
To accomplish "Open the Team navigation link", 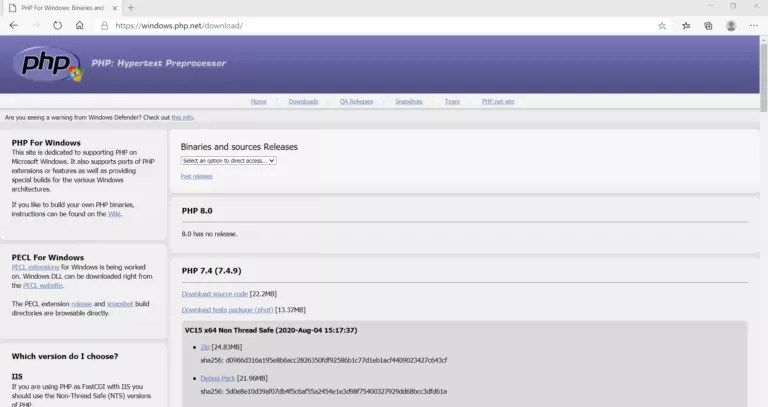I will click(452, 101).
